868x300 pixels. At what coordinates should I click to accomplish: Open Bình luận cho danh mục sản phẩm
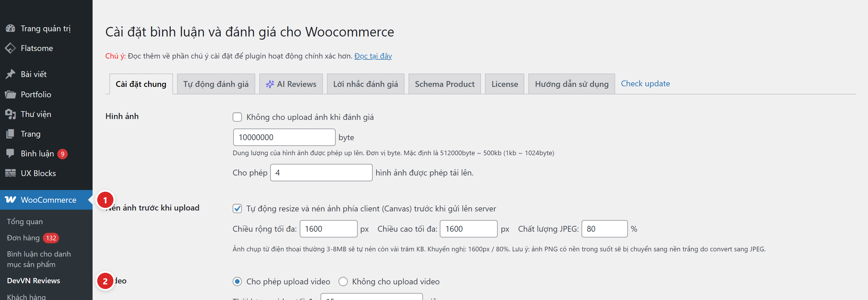(x=39, y=259)
